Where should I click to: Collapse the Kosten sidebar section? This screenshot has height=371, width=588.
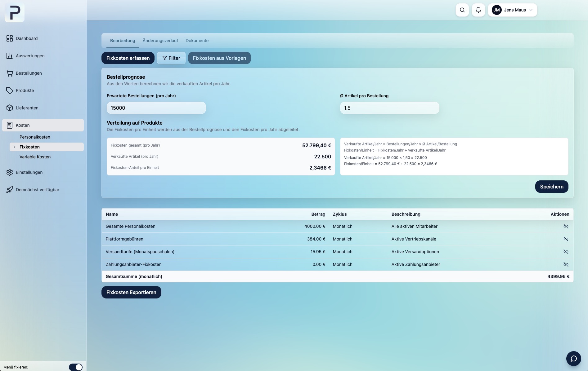pos(43,125)
